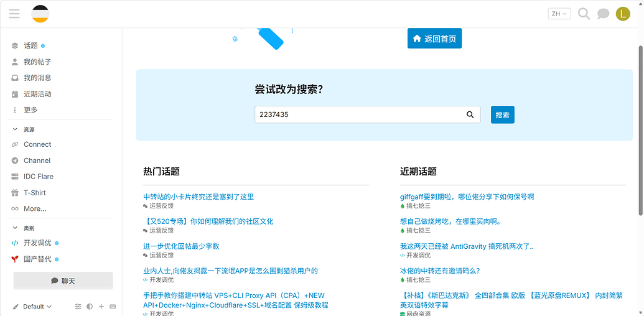Toggle the hamburger sidebar menu
Viewport: 644px width, 316px height.
(14, 14)
